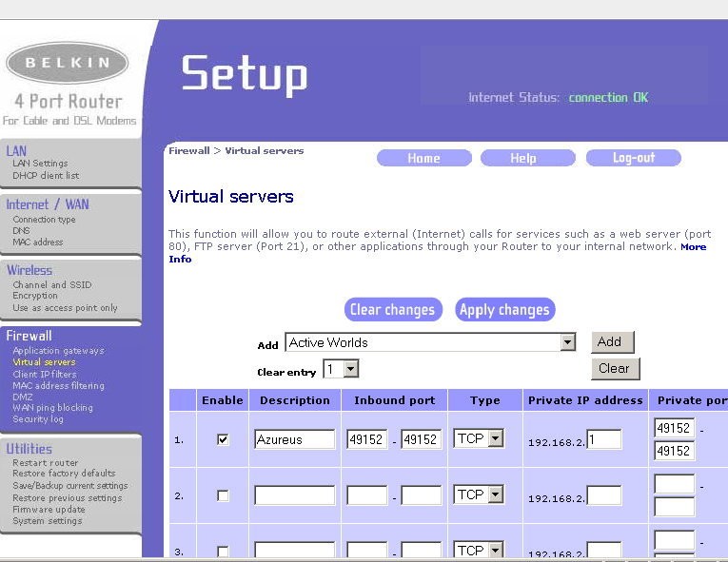The image size is (728, 562).
Task: Enable checkbox for entry 1 Azureus
Action: tap(223, 439)
